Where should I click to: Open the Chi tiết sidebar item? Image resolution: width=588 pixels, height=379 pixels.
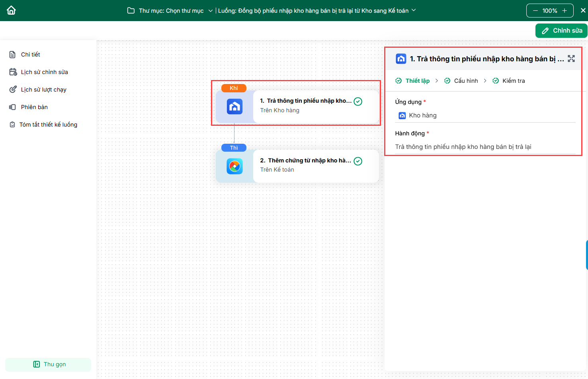pyautogui.click(x=30, y=55)
